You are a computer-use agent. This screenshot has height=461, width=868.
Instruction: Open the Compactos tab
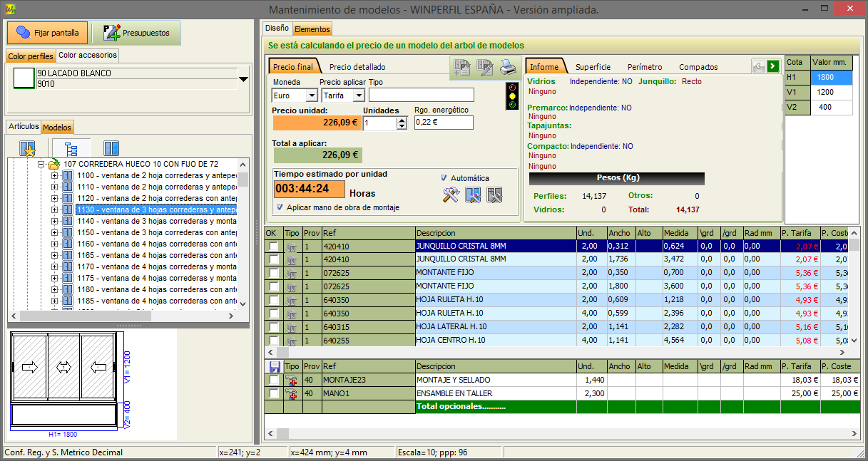698,67
